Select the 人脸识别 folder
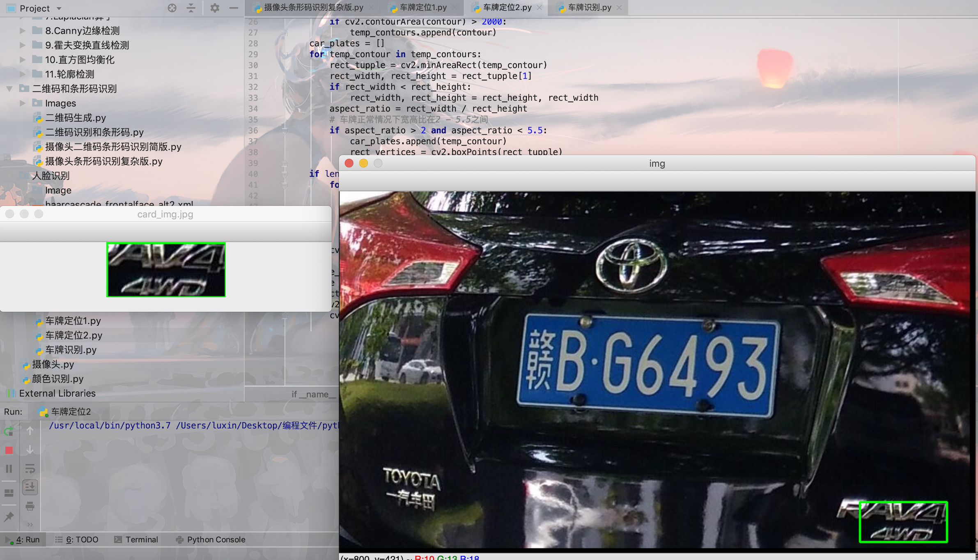The height and width of the screenshot is (560, 978). [x=51, y=176]
